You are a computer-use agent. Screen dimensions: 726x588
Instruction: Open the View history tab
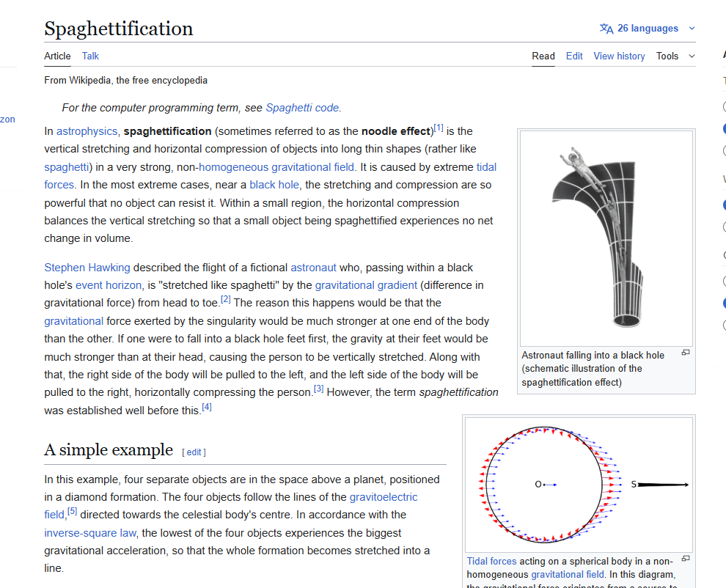pyautogui.click(x=619, y=56)
